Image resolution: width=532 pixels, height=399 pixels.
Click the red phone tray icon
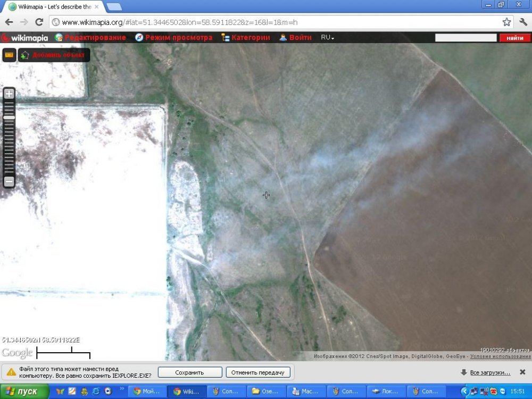coord(494,392)
